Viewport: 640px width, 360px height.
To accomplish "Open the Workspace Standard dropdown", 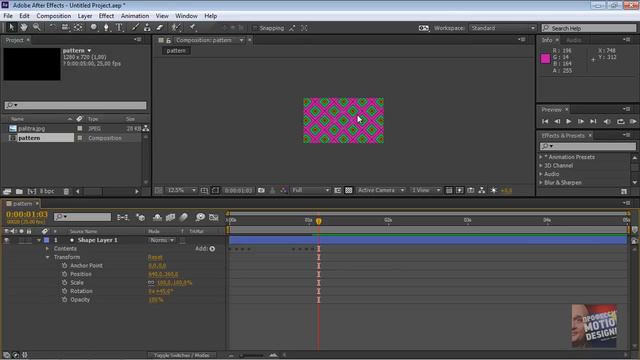I will 502,28.
